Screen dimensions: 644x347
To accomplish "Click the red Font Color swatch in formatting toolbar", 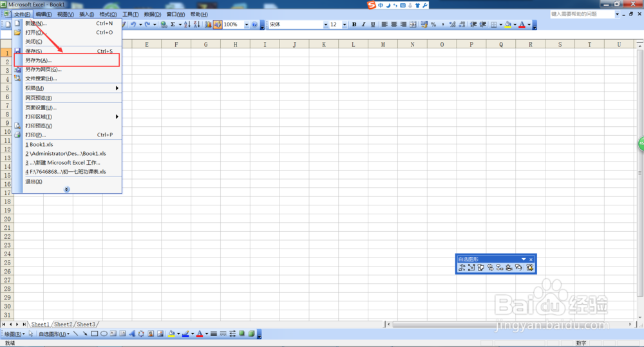I will click(x=522, y=24).
